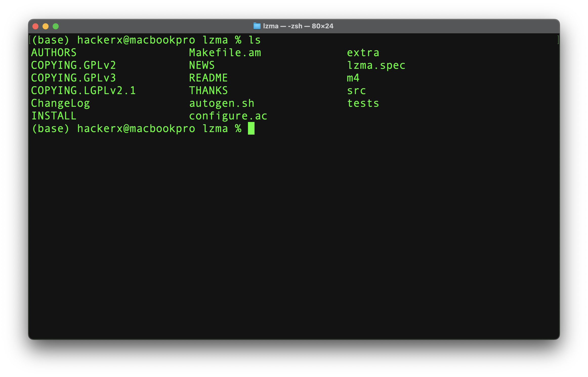588x377 pixels.
Task: Click the extra directory name
Action: [x=363, y=53]
